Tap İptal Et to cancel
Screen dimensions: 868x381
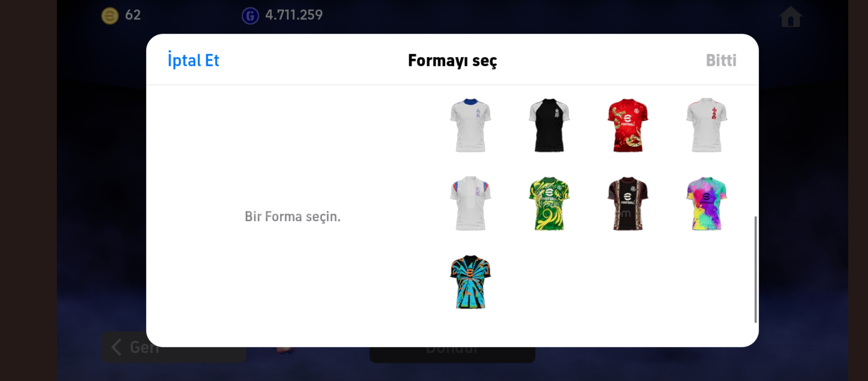(193, 60)
